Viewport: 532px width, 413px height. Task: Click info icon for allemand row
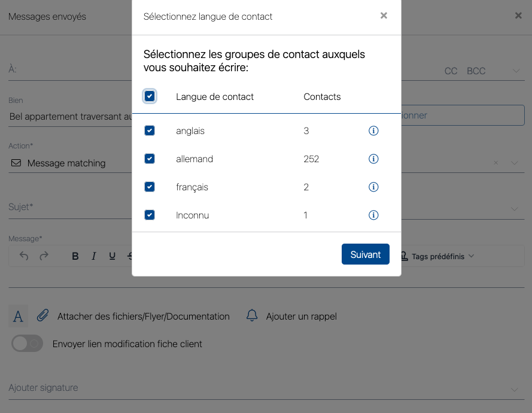(x=373, y=159)
